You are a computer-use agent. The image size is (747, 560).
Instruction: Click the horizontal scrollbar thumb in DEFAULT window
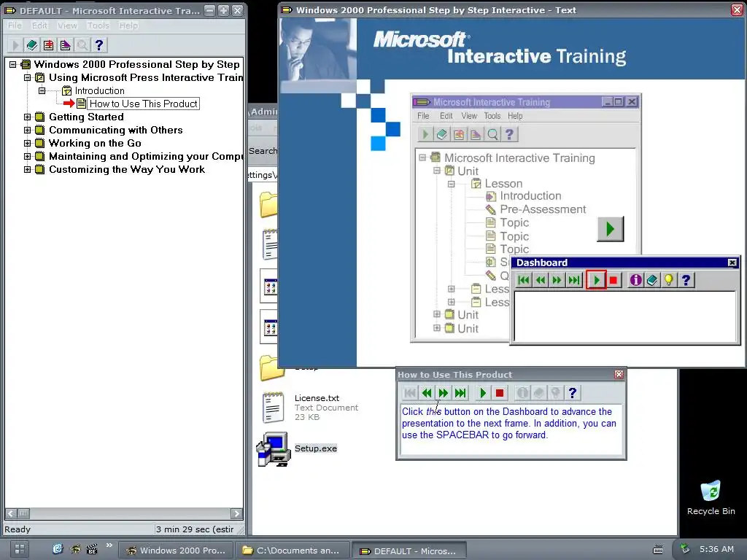(23, 513)
